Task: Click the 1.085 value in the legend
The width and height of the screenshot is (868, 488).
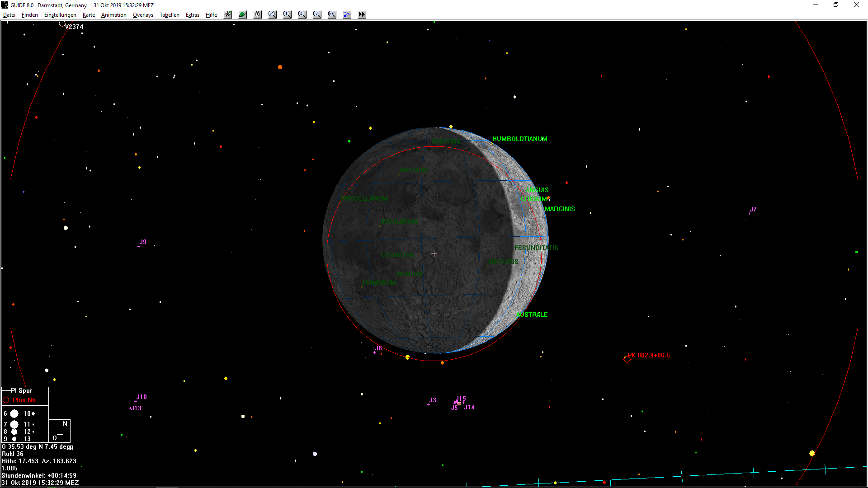Action: pos(9,468)
